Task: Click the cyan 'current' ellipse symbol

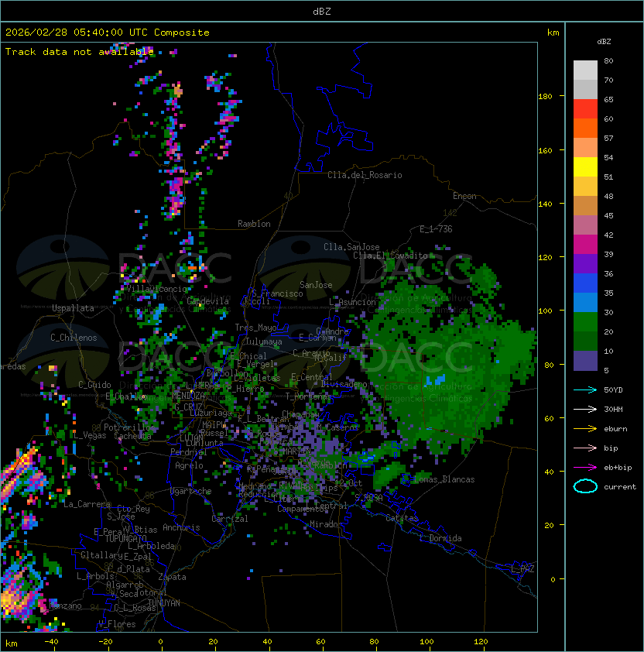Action: pos(585,486)
